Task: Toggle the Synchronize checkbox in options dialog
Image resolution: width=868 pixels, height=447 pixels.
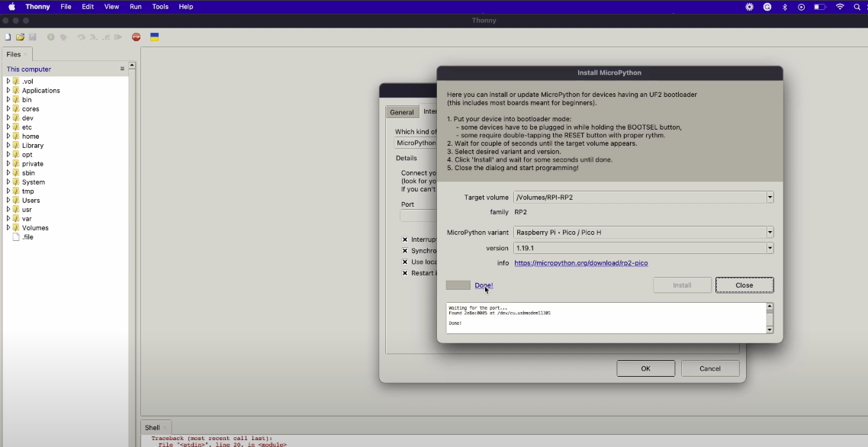Action: coord(405,250)
